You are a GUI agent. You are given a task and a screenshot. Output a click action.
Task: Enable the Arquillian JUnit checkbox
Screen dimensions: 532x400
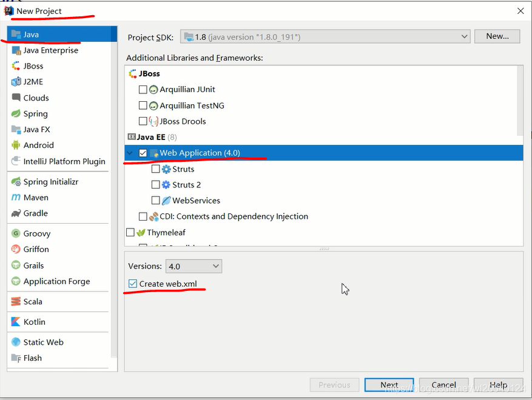pyautogui.click(x=143, y=90)
